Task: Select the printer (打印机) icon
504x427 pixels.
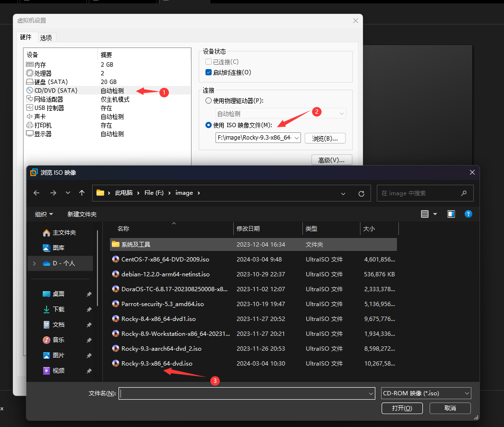Action: point(30,125)
